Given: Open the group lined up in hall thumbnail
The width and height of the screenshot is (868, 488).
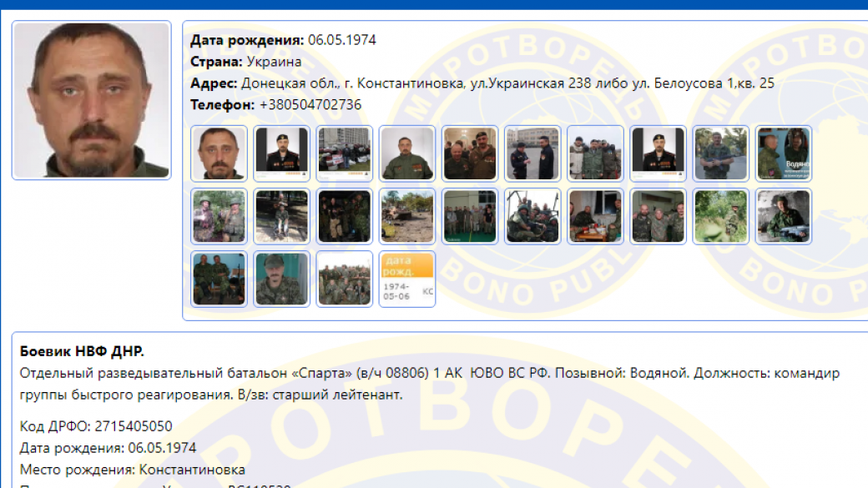Looking at the screenshot, I should coord(470,216).
